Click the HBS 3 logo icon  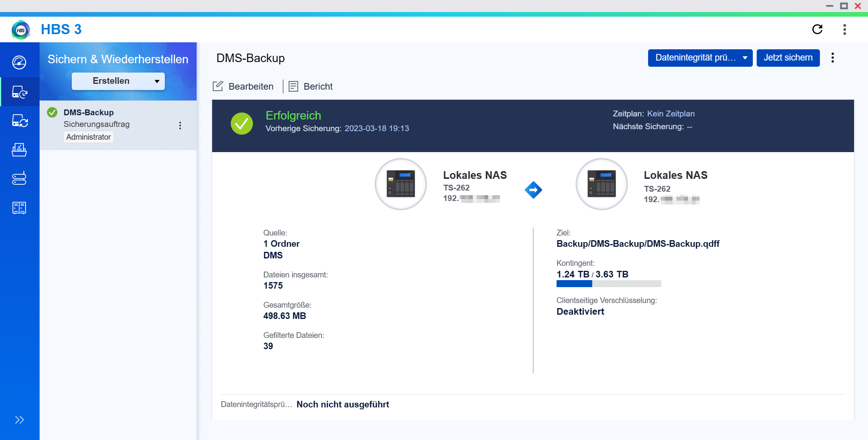click(21, 30)
